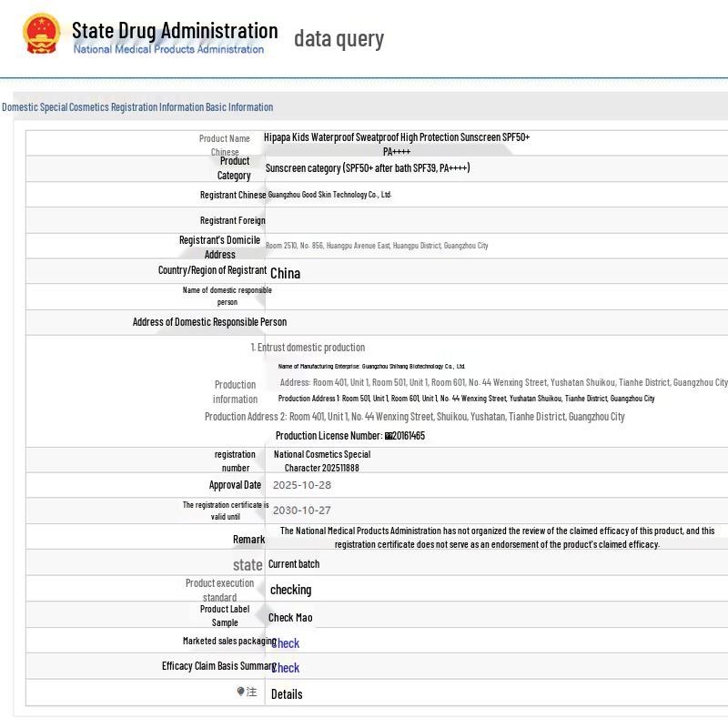Click the 'data query' header text
Viewport: 728px width, 728px height.
click(339, 38)
